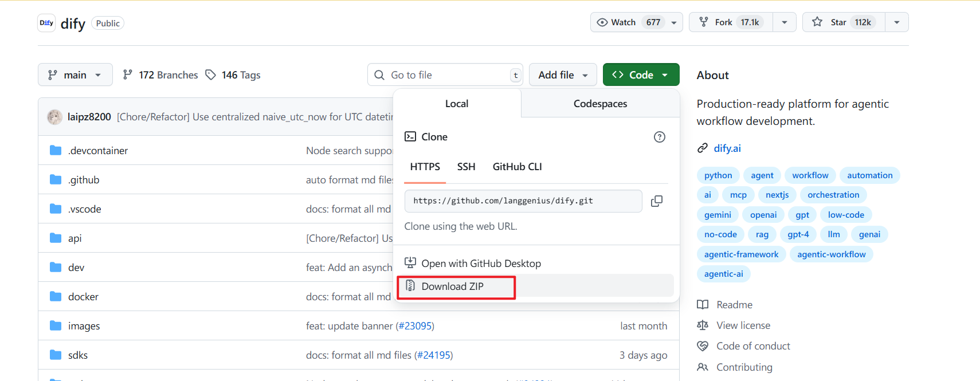
Task: Click the eye icon on Watch
Action: 602,22
